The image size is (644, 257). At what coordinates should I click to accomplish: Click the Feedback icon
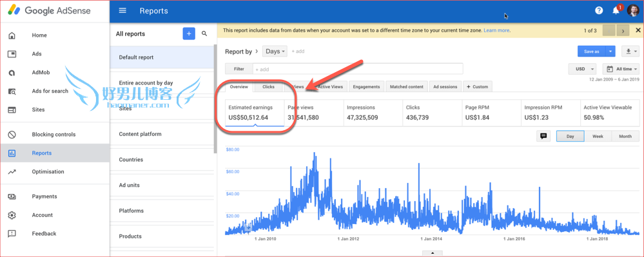pos(12,234)
